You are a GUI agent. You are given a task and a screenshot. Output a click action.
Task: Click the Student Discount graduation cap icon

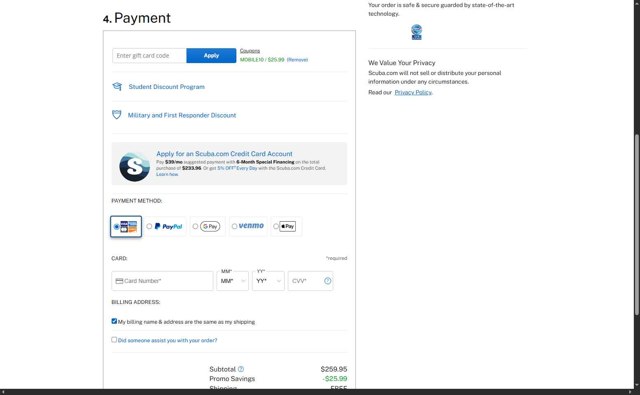(117, 86)
